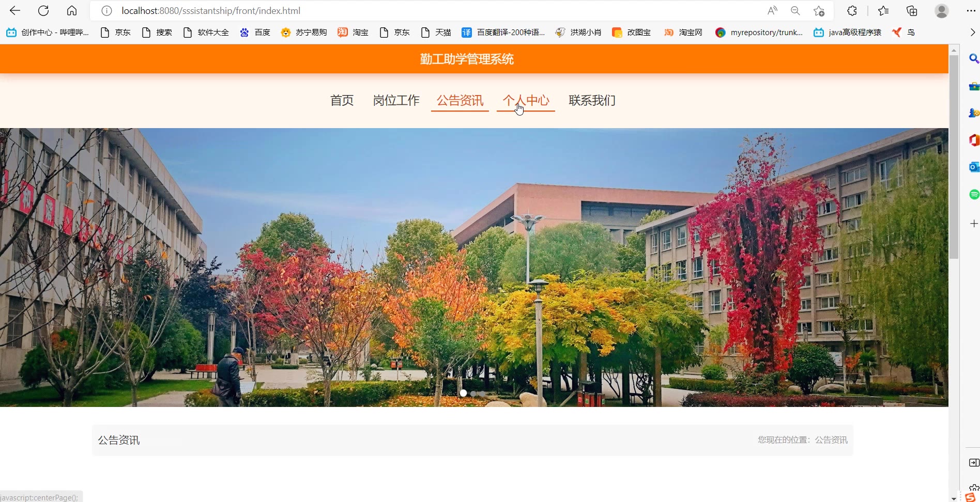Open the sidebar games icon
Viewport: 980px width, 502px height.
974,113
